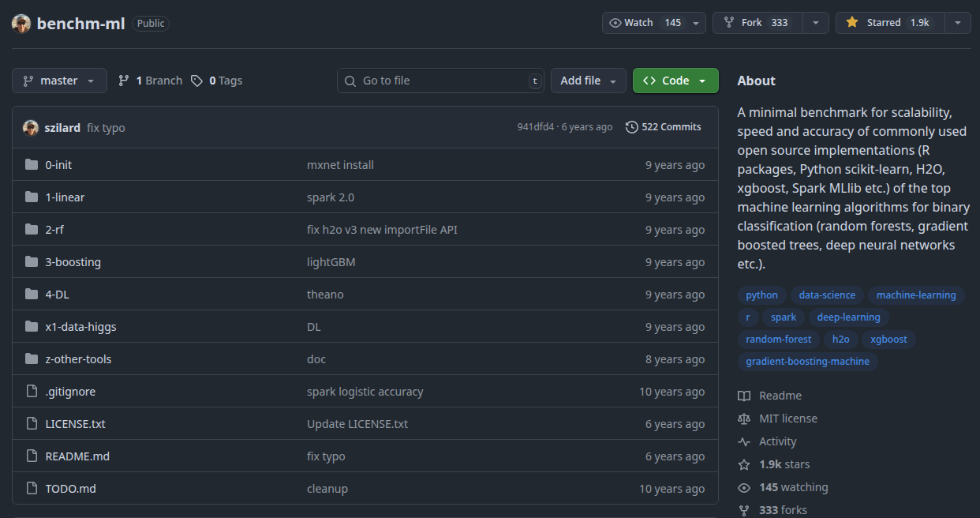Screen dimensions: 980x518
Task: Click the 0-init folder icon
Action: pyautogui.click(x=32, y=165)
